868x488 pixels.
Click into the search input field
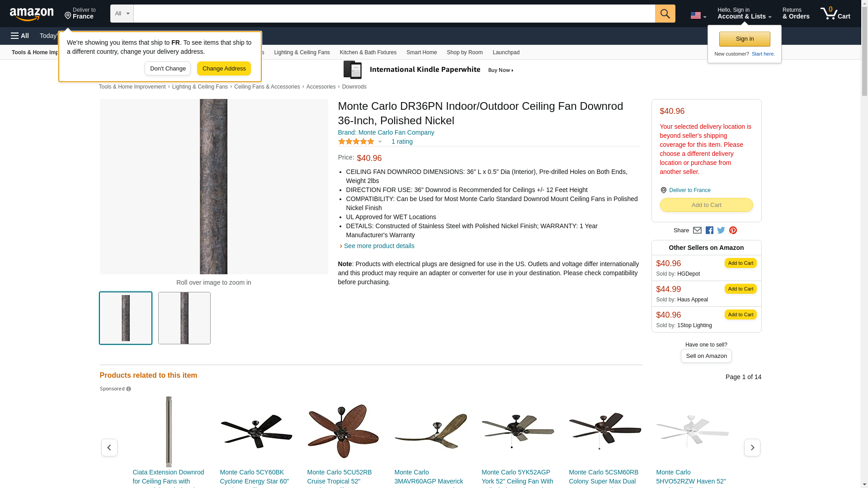click(x=394, y=14)
